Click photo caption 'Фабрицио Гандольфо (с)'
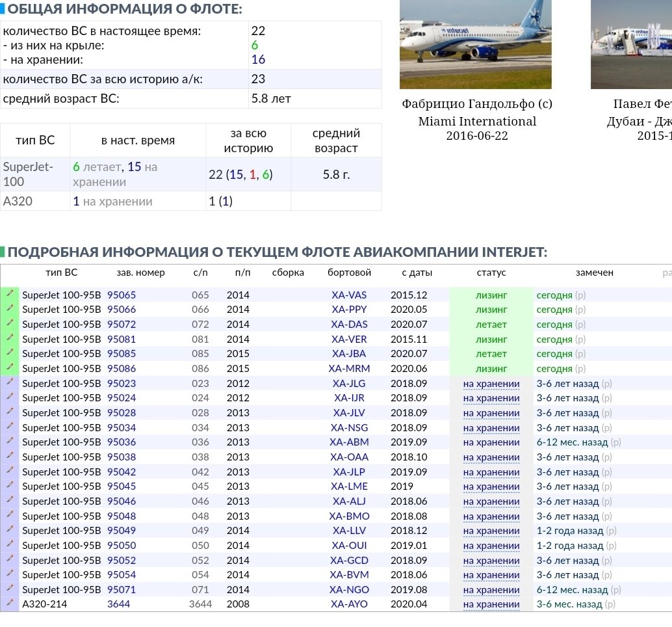Screen dimensions: 672x627 coord(476,104)
